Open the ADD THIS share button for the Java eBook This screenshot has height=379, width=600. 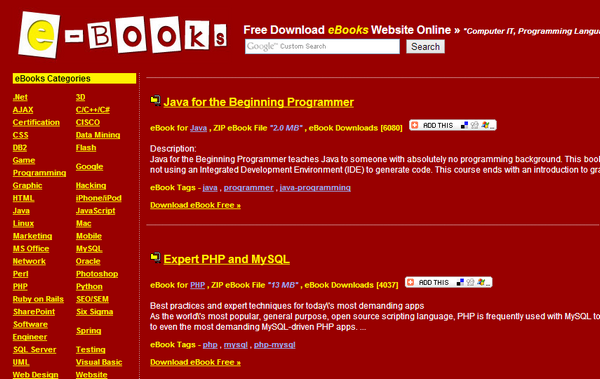click(453, 125)
